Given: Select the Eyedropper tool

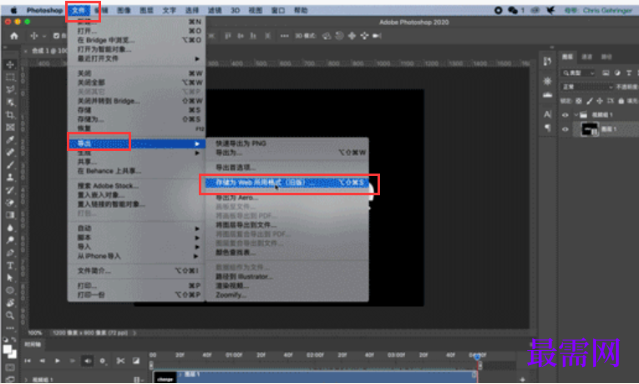Looking at the screenshot, I should [11, 140].
